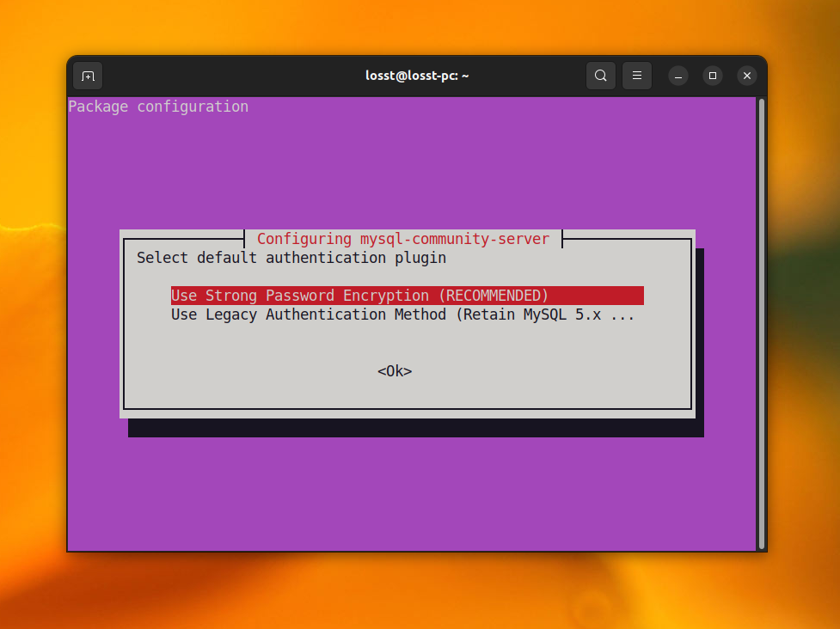Click the losst@losst-pc title text
Screen dimensions: 840x629
pos(417,76)
